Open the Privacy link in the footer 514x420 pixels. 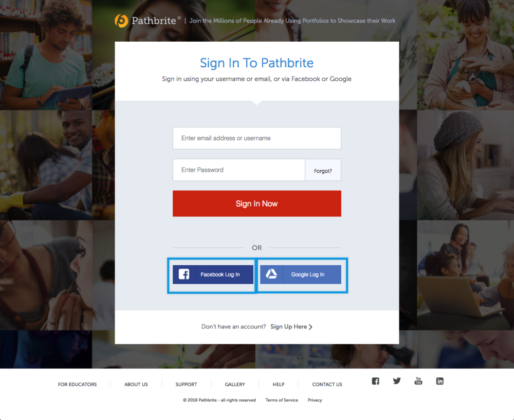point(315,400)
